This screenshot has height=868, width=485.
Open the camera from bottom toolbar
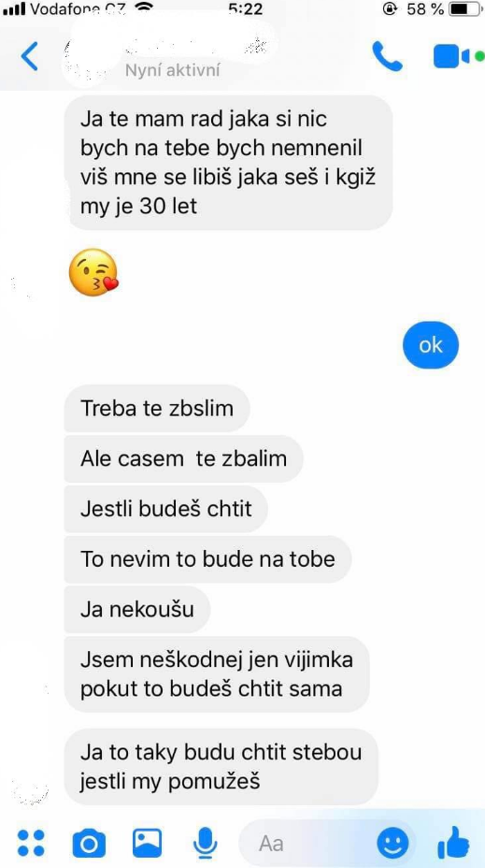coord(89,843)
